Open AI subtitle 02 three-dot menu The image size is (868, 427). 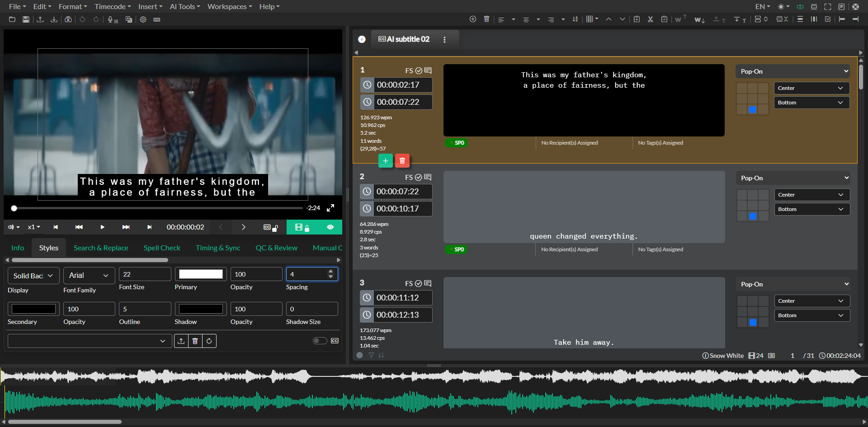(x=444, y=40)
